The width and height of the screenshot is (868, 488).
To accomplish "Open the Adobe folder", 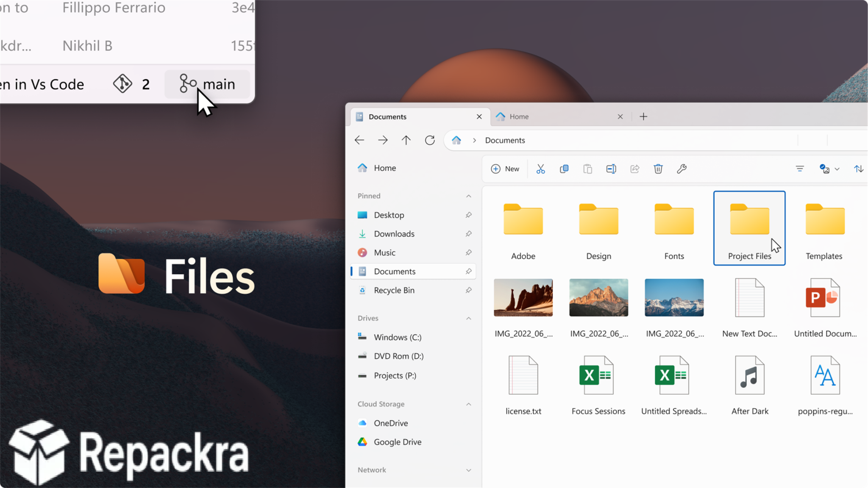I will (523, 228).
